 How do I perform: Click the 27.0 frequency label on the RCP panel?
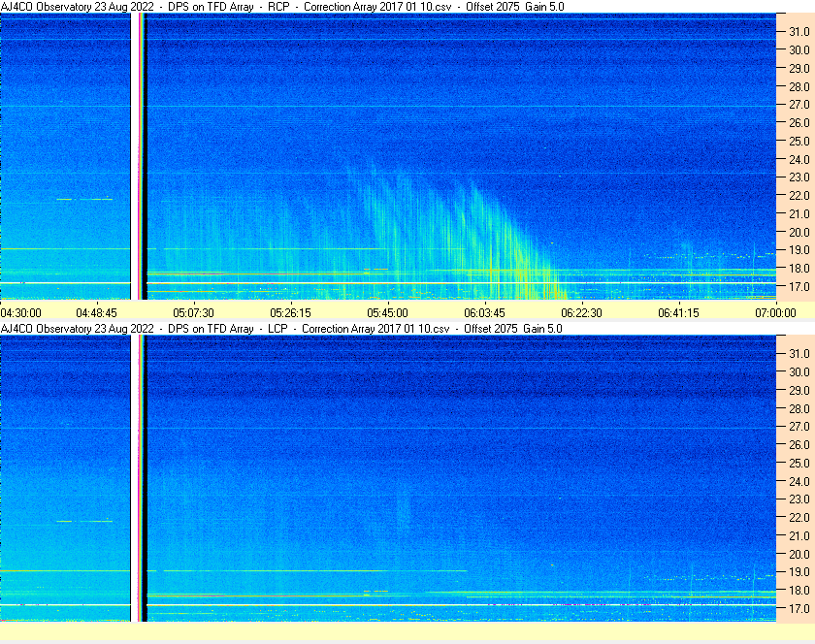click(799, 105)
